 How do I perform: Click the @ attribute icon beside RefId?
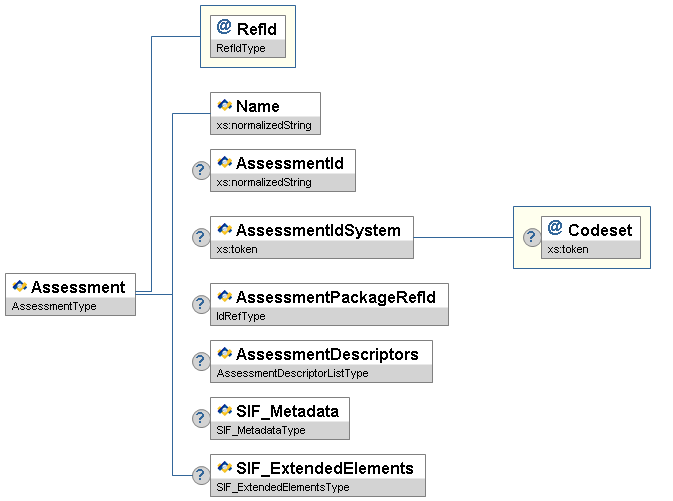(224, 28)
